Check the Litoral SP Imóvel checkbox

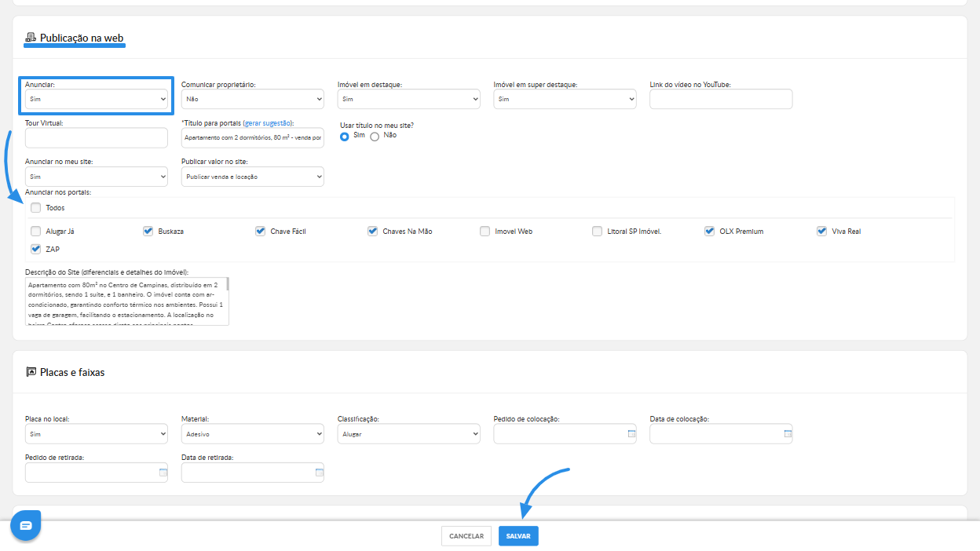tap(598, 232)
